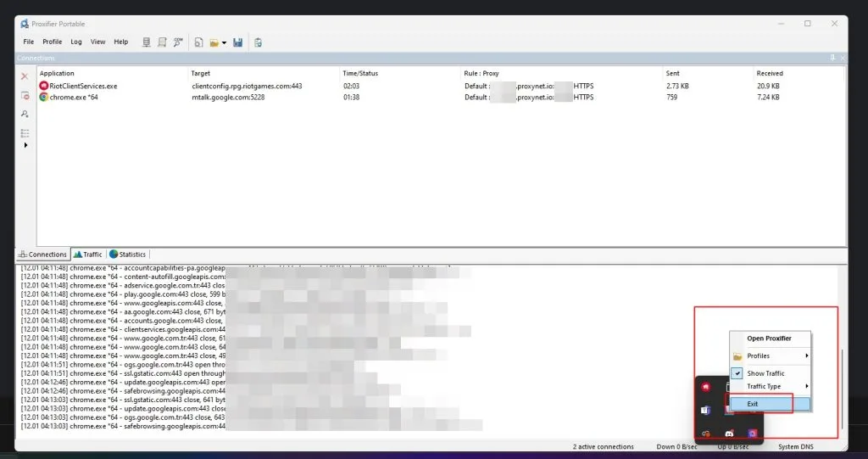Open dropdown arrow beside folder toolbar icon
Viewport: 868px width, 459px height.
click(x=224, y=42)
